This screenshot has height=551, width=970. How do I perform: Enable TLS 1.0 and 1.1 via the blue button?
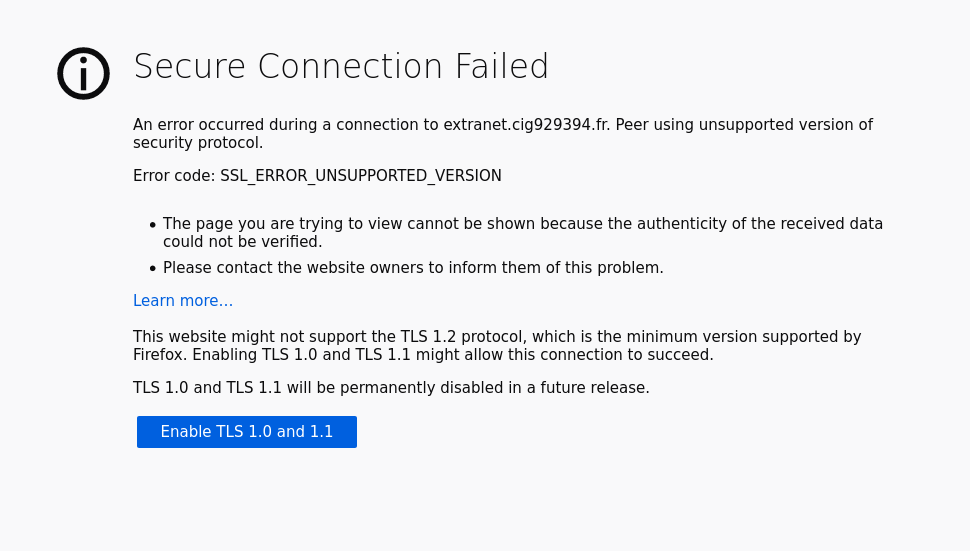point(247,432)
